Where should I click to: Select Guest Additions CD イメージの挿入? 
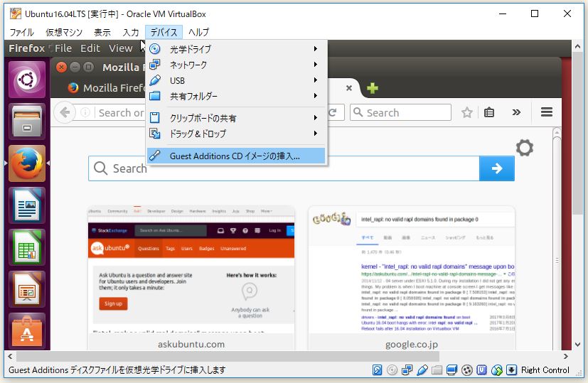[x=236, y=156]
